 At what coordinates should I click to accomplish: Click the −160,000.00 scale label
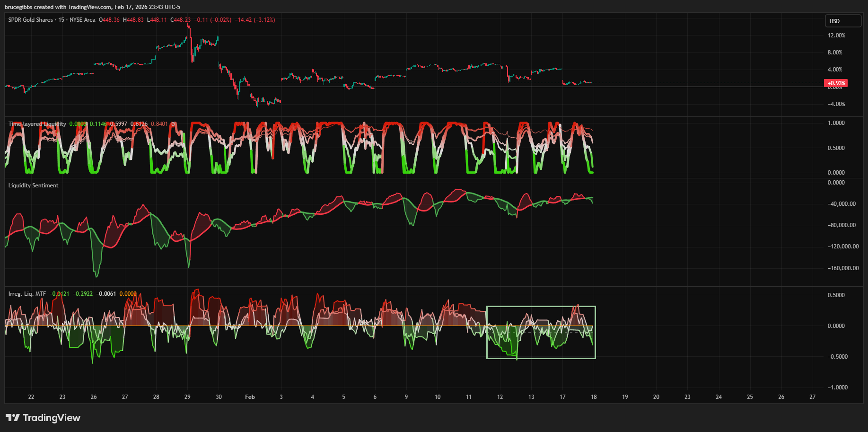pyautogui.click(x=843, y=268)
